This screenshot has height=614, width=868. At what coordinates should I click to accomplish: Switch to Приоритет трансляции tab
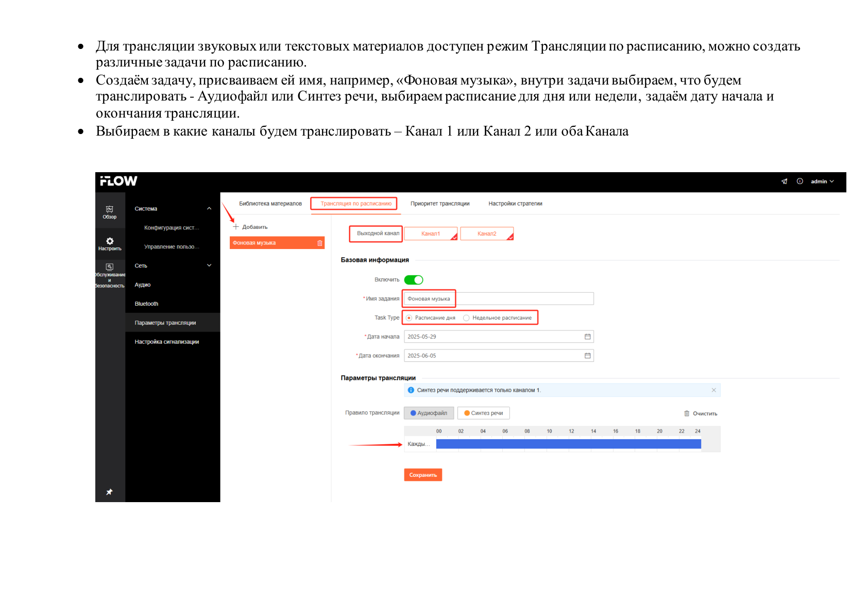(x=440, y=204)
